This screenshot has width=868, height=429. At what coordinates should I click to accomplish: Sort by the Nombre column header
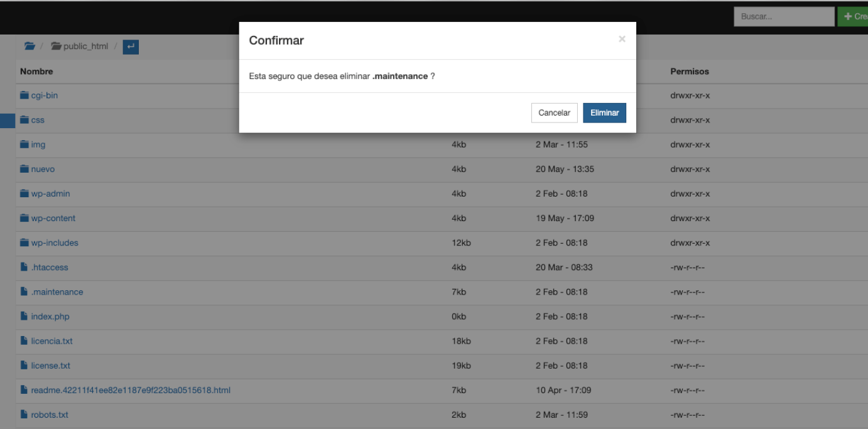pos(36,72)
